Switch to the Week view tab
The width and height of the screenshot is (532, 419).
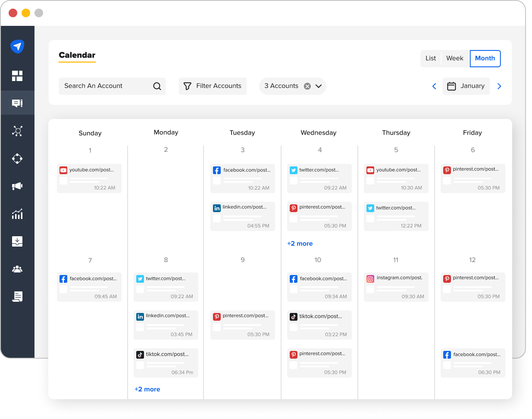(455, 58)
